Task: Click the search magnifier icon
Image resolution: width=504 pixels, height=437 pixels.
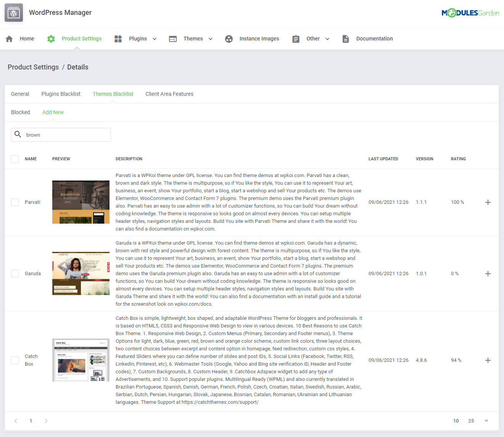Action: 18,134
